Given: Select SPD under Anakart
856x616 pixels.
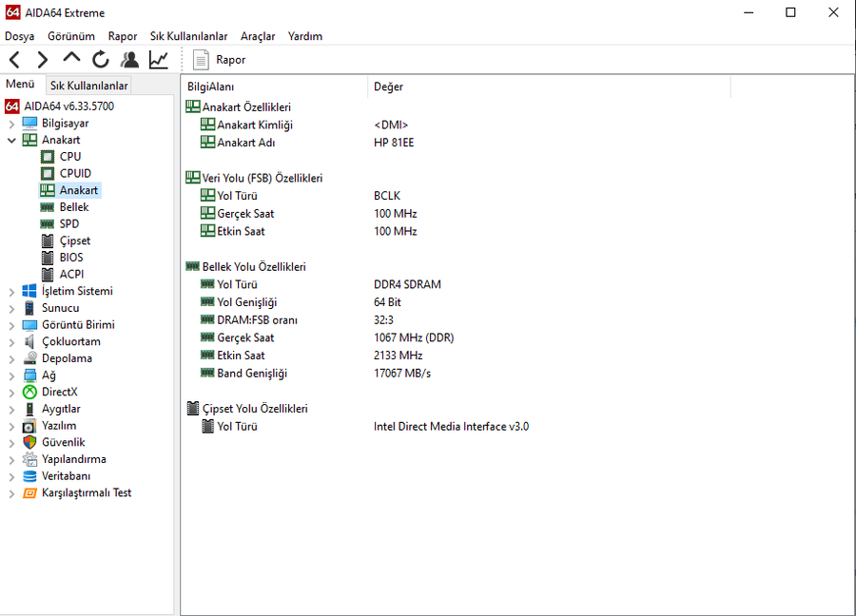Looking at the screenshot, I should (x=69, y=223).
